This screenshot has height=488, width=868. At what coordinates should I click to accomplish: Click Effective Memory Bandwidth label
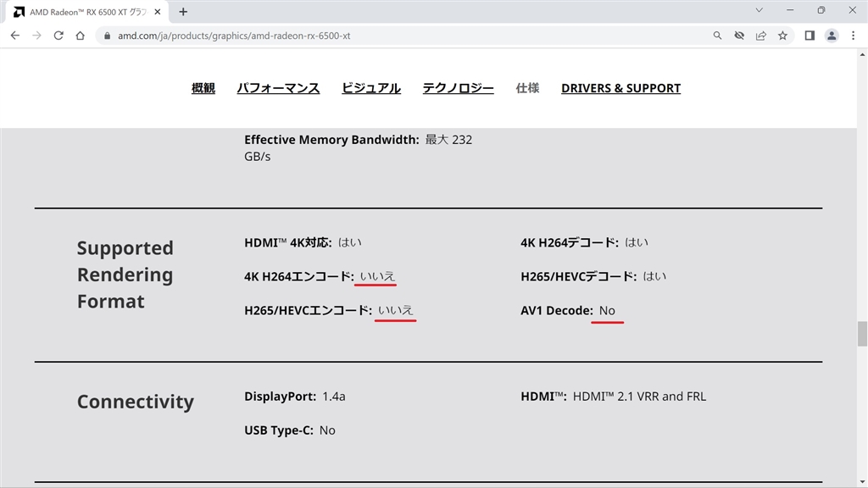pyautogui.click(x=331, y=140)
